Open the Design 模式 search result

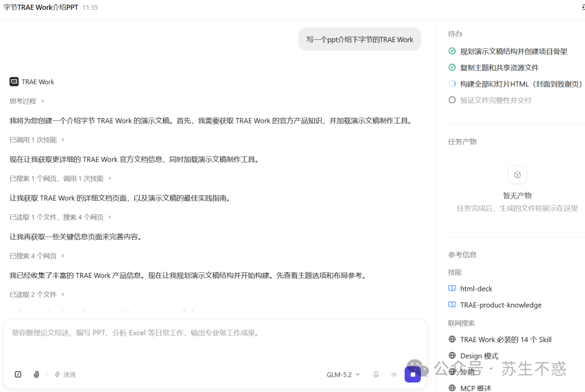(479, 356)
